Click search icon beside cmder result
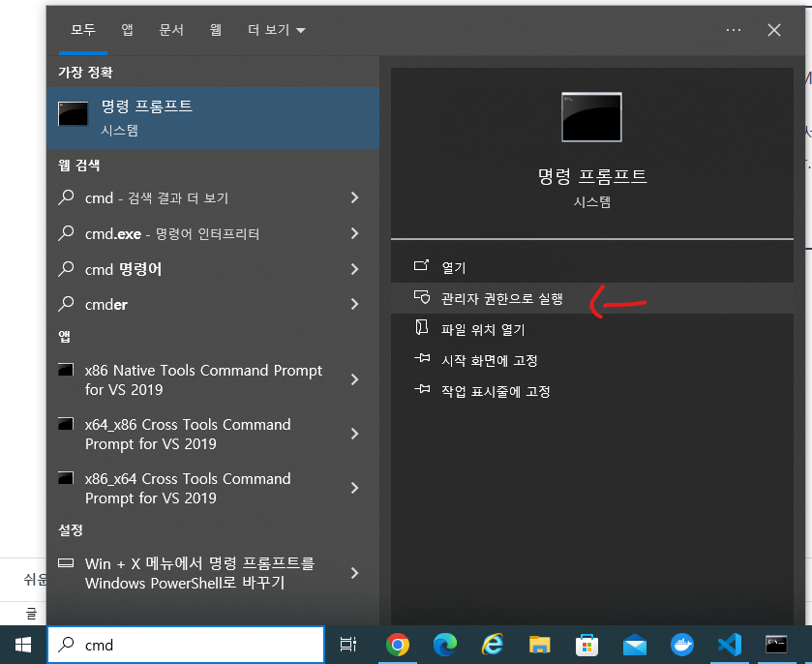812x664 pixels. tap(66, 304)
